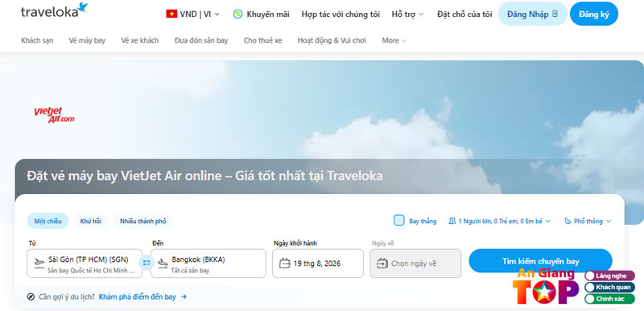Click the Bangkok (BKKA) destination field
This screenshot has height=311, width=644.
point(208,263)
